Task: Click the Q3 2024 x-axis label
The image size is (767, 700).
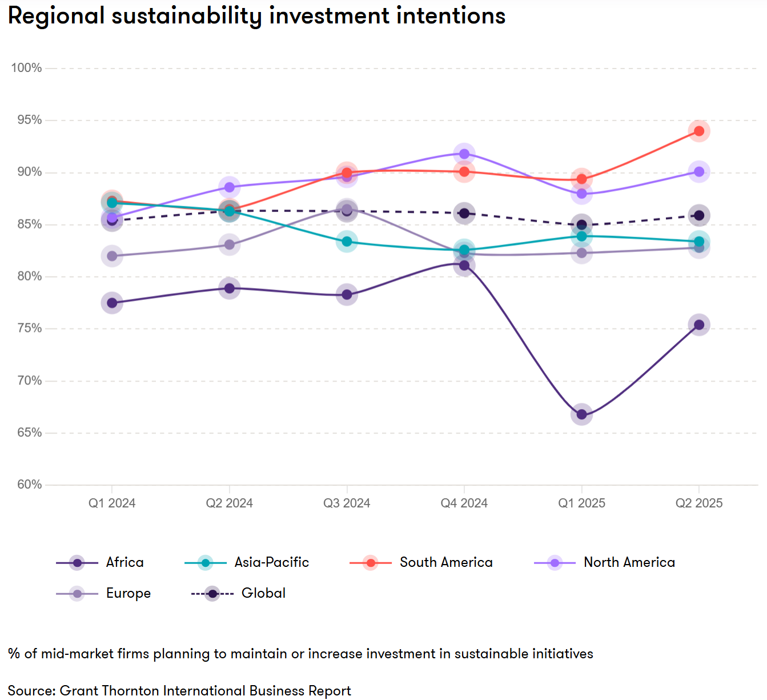Action: click(x=347, y=503)
